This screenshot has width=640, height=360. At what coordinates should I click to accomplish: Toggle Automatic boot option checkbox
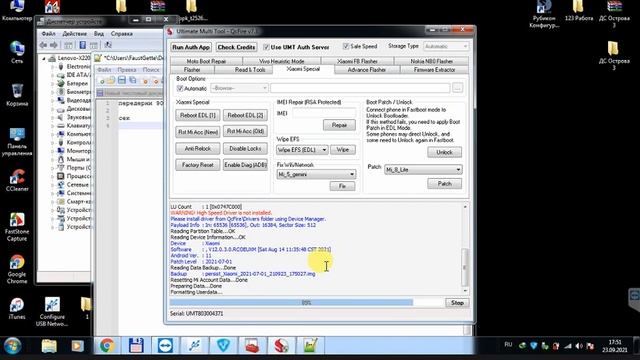(180, 88)
